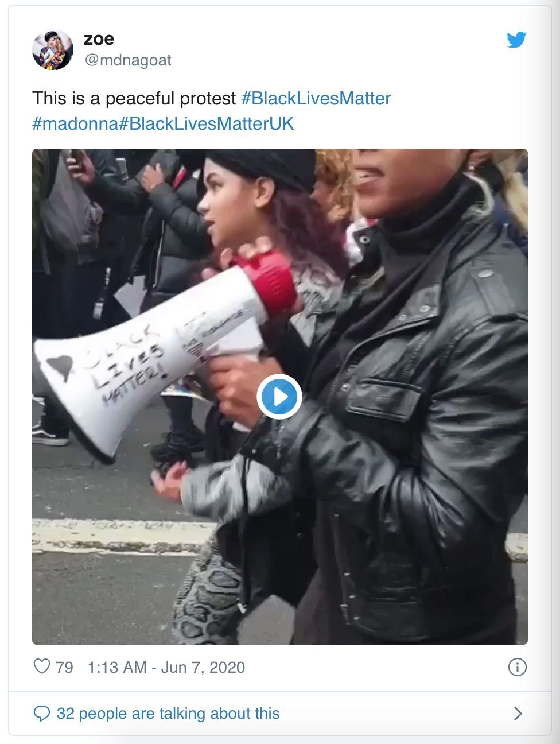This screenshot has width=560, height=744.
Task: Open zoe's profile avatar
Action: 53,49
